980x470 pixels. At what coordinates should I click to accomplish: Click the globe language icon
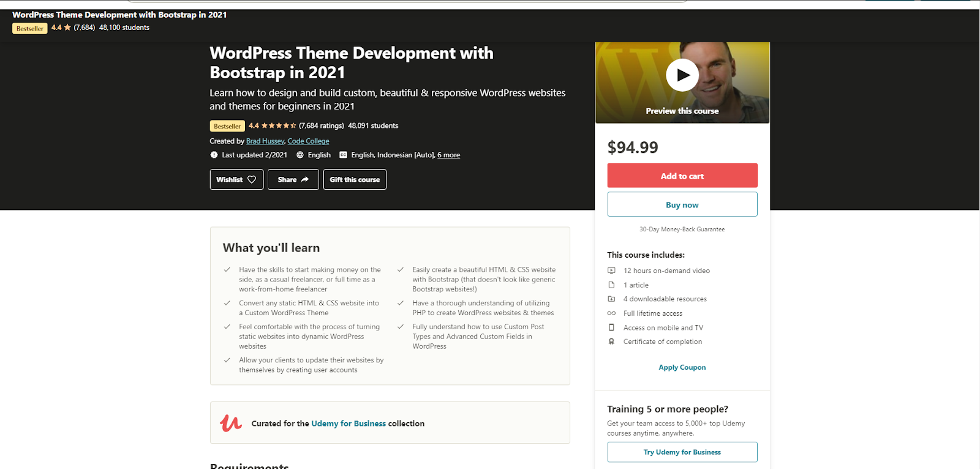pos(300,155)
